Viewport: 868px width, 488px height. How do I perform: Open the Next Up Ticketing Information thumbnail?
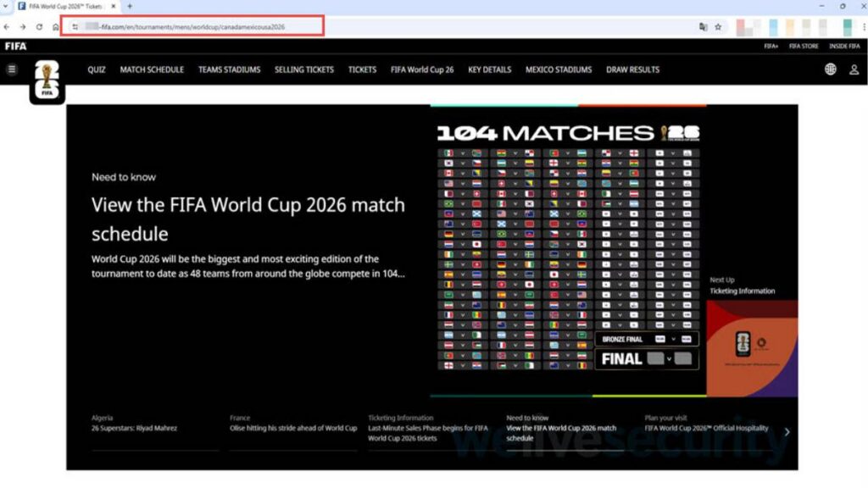(x=753, y=348)
